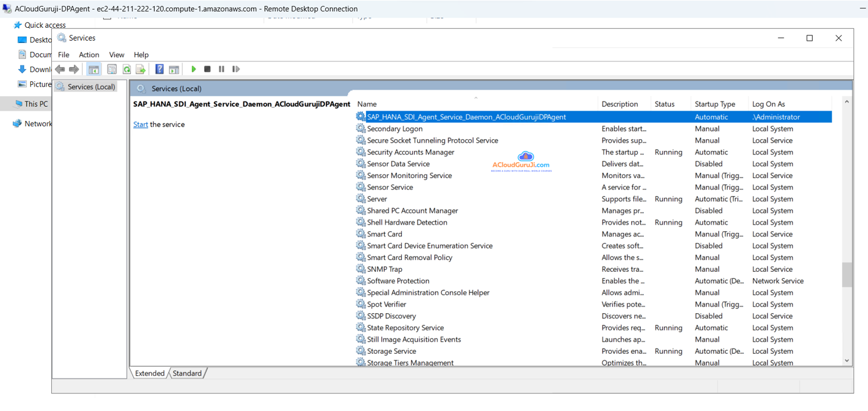
Task: Click the Restart Service toolbar icon
Action: tap(236, 70)
